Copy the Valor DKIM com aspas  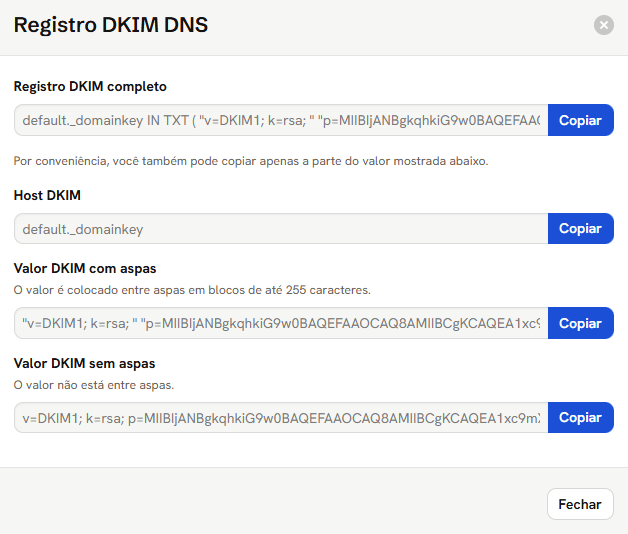pyautogui.click(x=580, y=323)
